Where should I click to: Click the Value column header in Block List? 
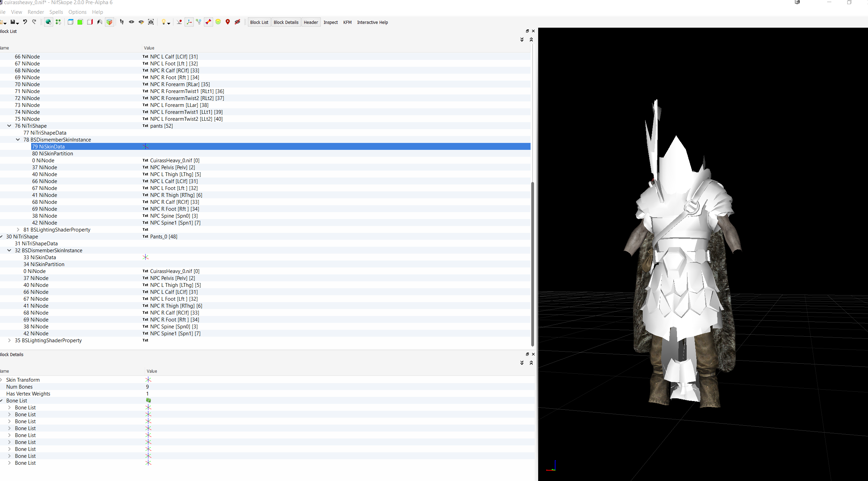click(x=149, y=48)
